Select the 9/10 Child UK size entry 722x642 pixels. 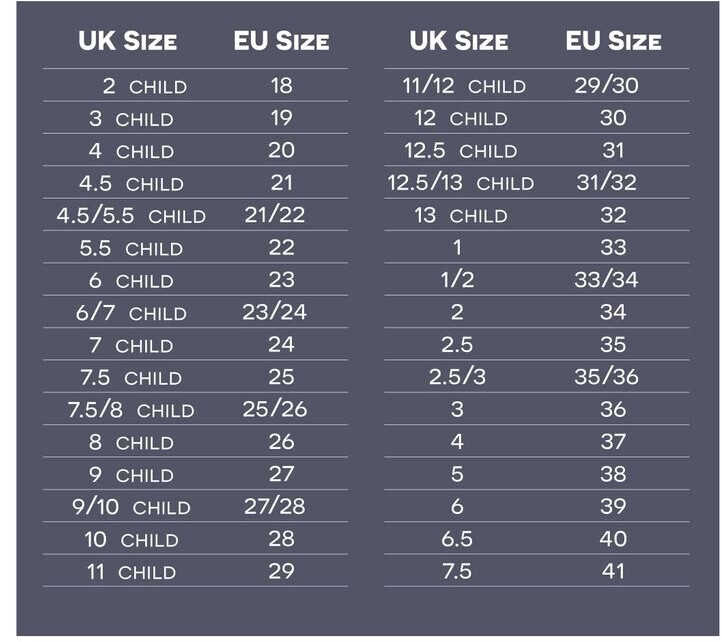point(131,507)
